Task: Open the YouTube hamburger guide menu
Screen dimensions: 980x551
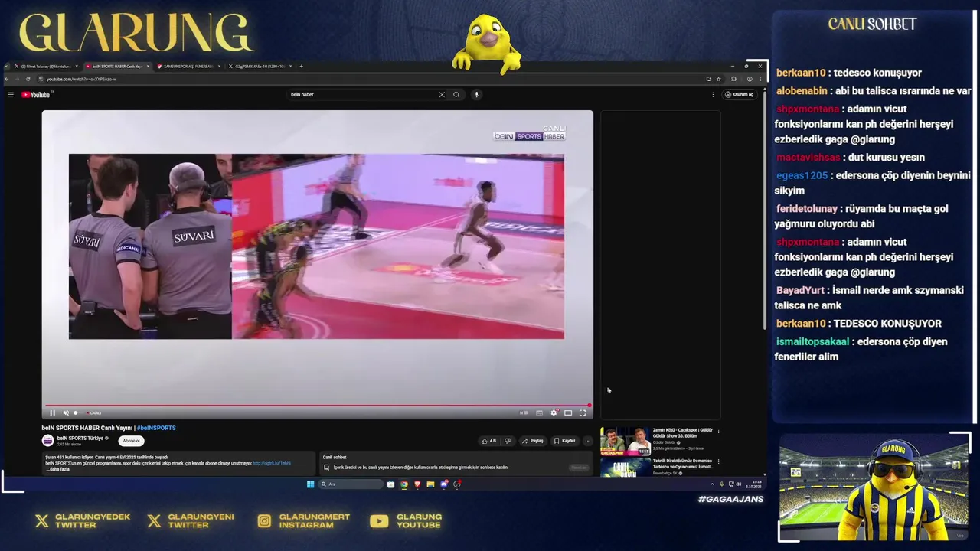Action: tap(11, 95)
